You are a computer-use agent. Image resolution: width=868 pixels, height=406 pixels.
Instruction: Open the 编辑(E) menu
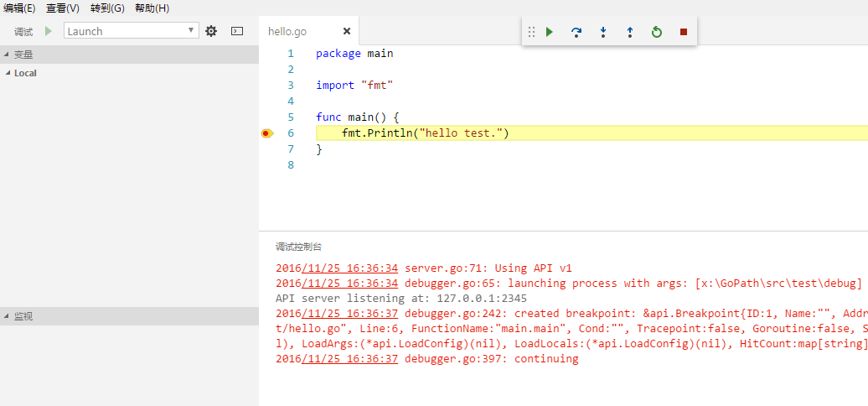click(19, 8)
